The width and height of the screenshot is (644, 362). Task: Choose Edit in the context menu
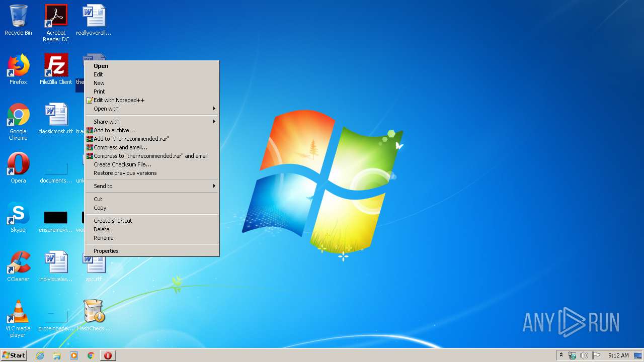pyautogui.click(x=152, y=74)
